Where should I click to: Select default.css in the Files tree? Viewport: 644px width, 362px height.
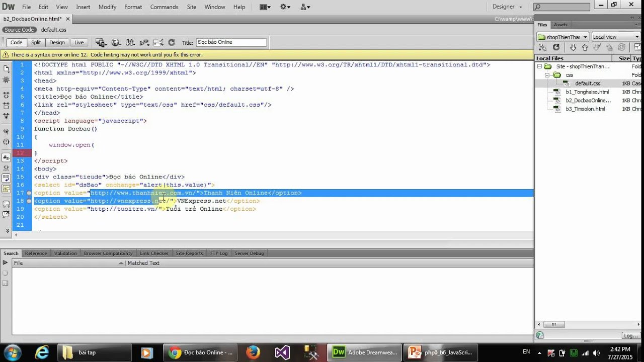point(587,83)
